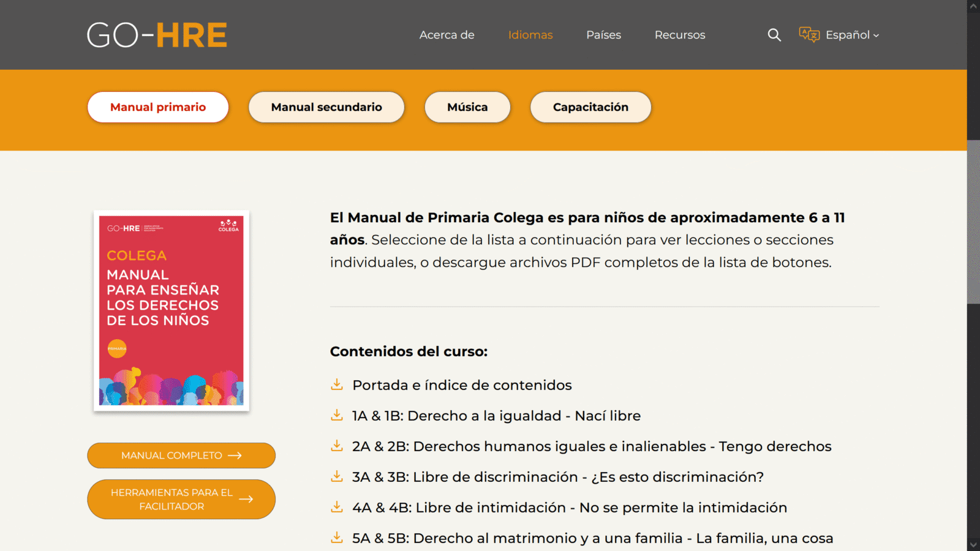The width and height of the screenshot is (980, 551).
Task: Click the Colega manual cover thumbnail
Action: [x=171, y=310]
